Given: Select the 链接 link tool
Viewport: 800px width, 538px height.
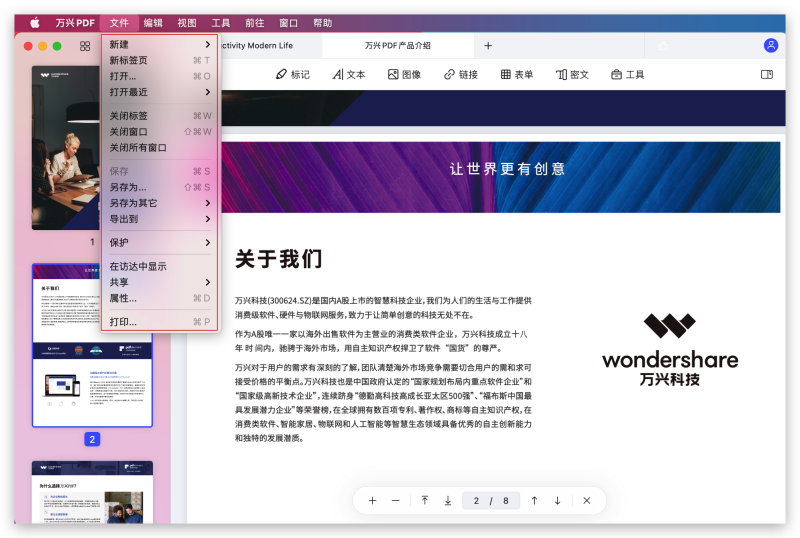Looking at the screenshot, I should pos(461,75).
